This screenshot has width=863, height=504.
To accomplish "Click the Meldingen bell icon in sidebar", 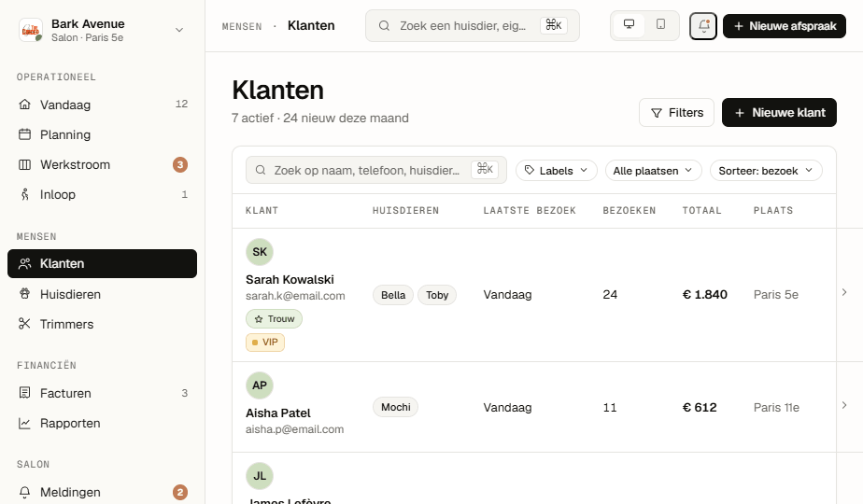I will tap(25, 492).
